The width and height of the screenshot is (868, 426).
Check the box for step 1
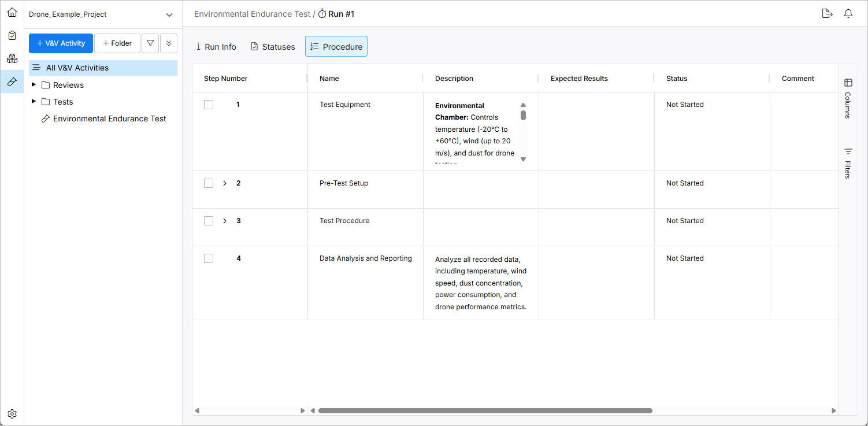(209, 105)
